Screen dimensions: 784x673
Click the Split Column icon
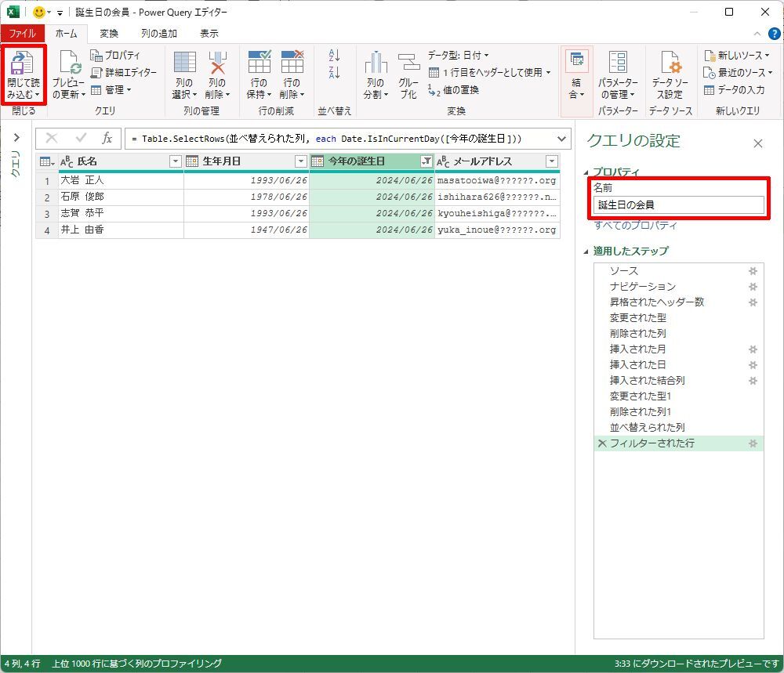coord(376,63)
